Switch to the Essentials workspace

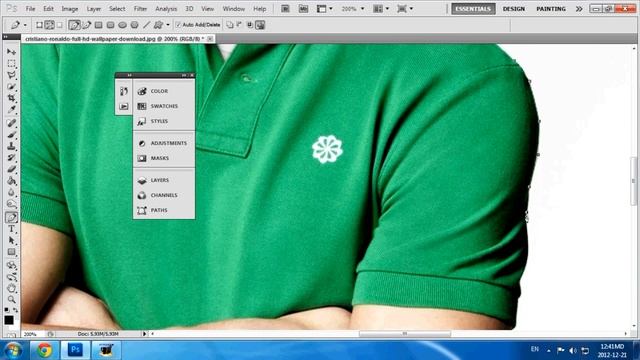(x=473, y=9)
